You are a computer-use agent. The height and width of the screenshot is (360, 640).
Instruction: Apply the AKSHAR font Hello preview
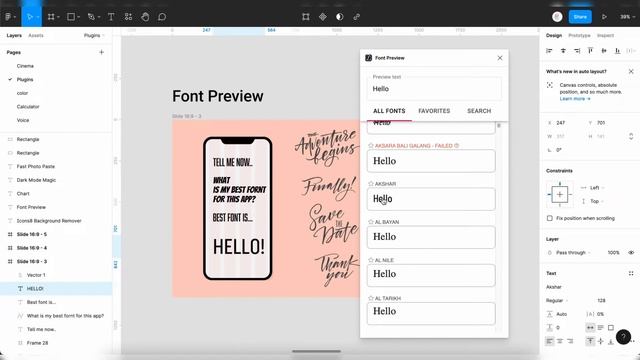point(431,199)
